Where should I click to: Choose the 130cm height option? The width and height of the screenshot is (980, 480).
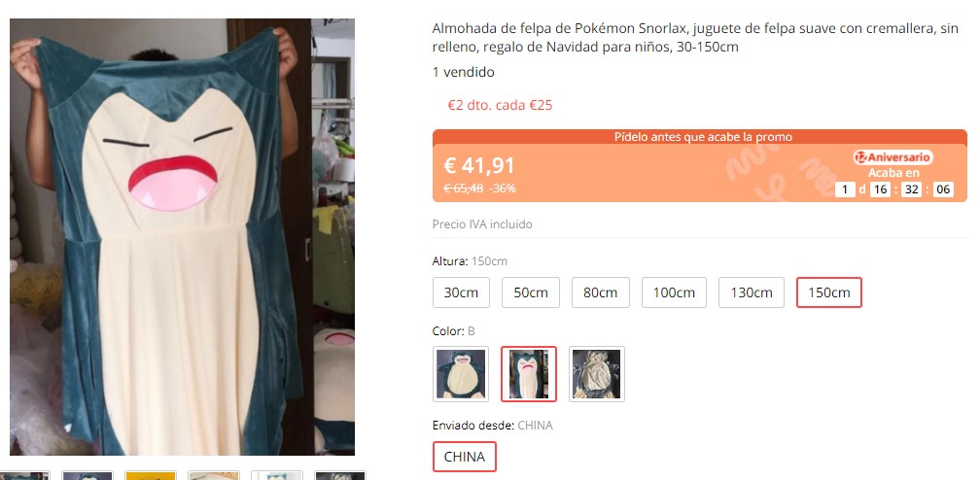752,292
